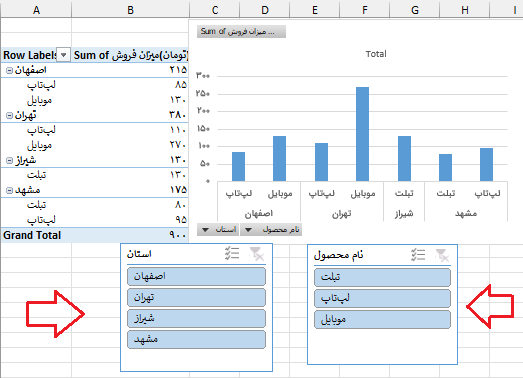Click the Sum of میزان فروش column header cell
523x378 pixels.
click(130, 55)
